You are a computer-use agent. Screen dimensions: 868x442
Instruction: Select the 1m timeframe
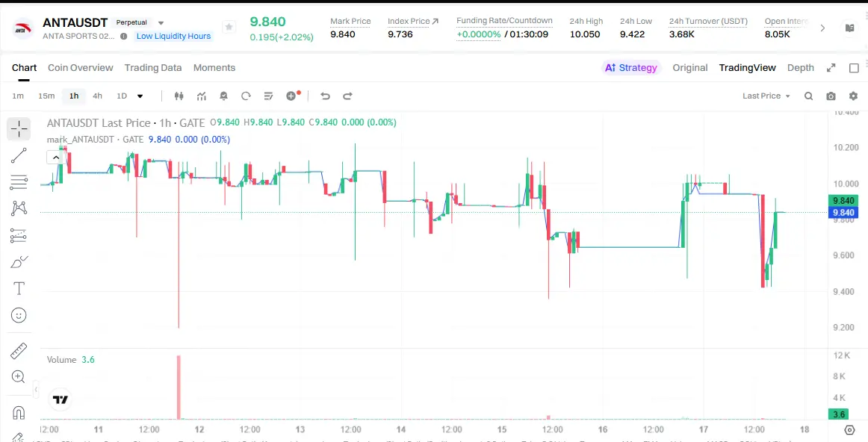point(18,96)
